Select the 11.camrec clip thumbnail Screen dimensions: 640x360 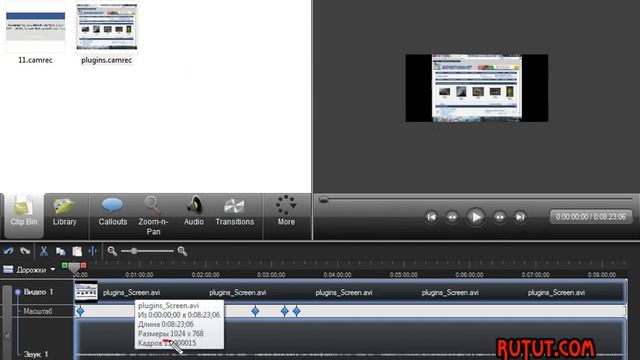coord(36,28)
